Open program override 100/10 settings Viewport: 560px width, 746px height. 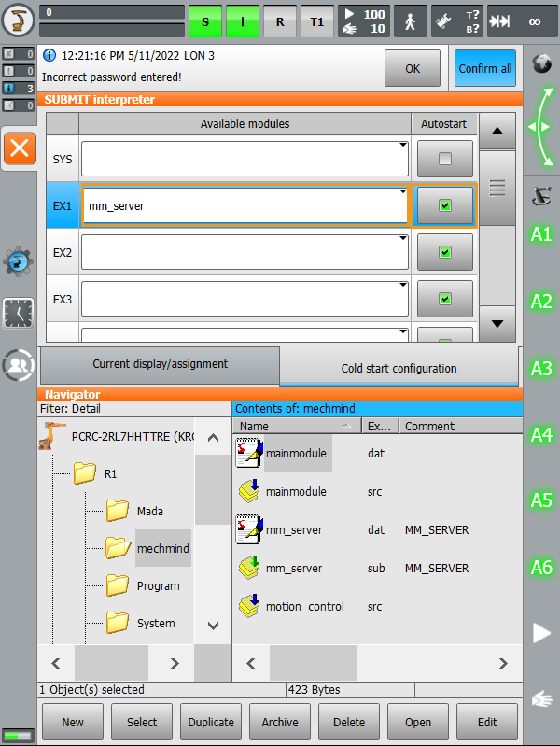click(364, 21)
